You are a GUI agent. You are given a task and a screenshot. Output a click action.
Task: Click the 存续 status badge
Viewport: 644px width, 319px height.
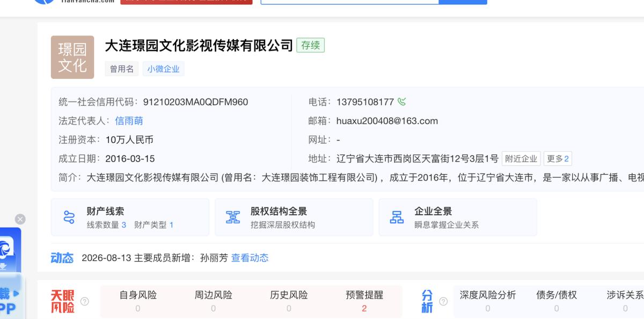click(x=311, y=45)
